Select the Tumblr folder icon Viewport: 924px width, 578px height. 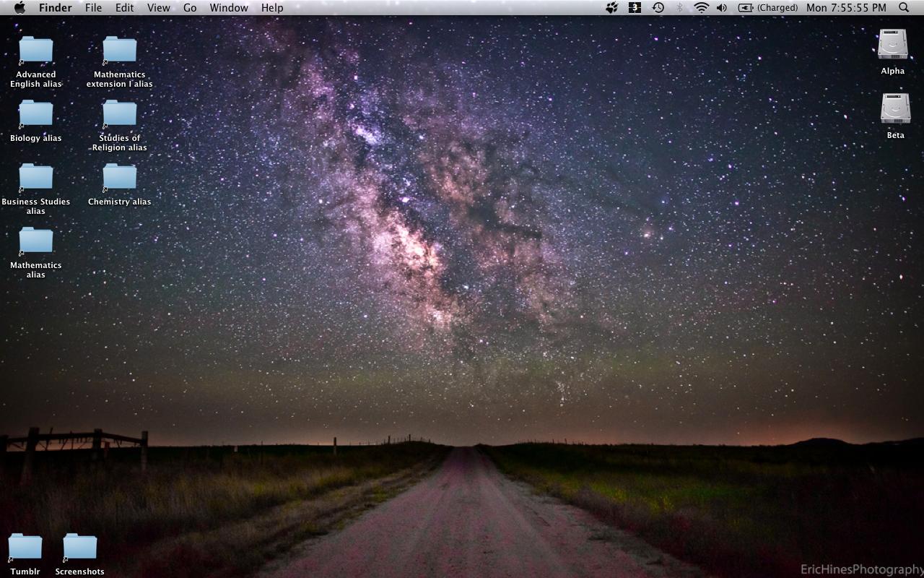click(25, 547)
